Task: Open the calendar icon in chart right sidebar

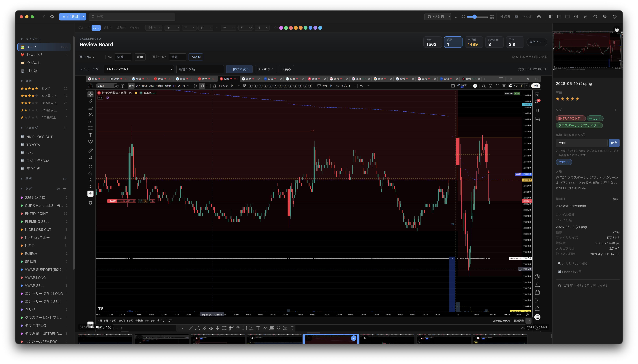Action: [537, 293]
